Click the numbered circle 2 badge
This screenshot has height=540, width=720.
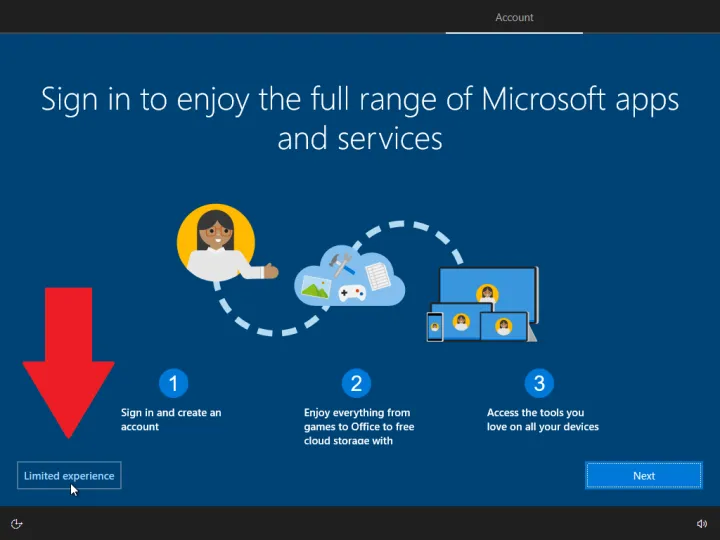click(x=355, y=383)
